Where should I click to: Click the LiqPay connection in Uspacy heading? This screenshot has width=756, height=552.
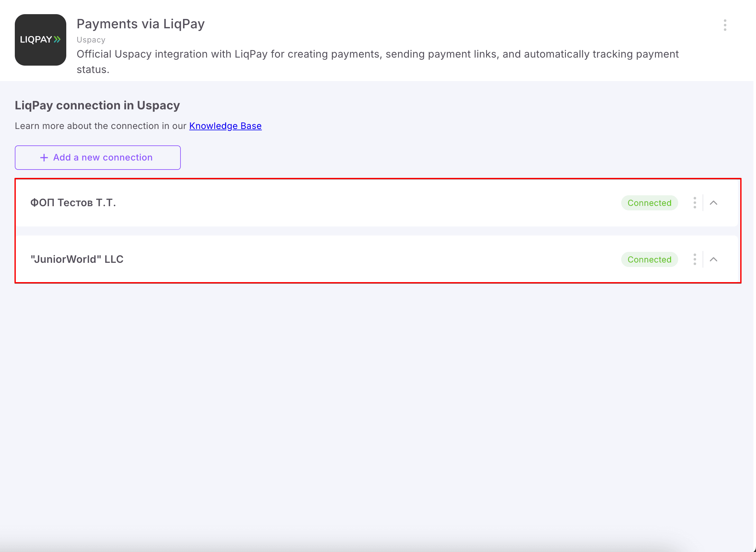click(97, 105)
